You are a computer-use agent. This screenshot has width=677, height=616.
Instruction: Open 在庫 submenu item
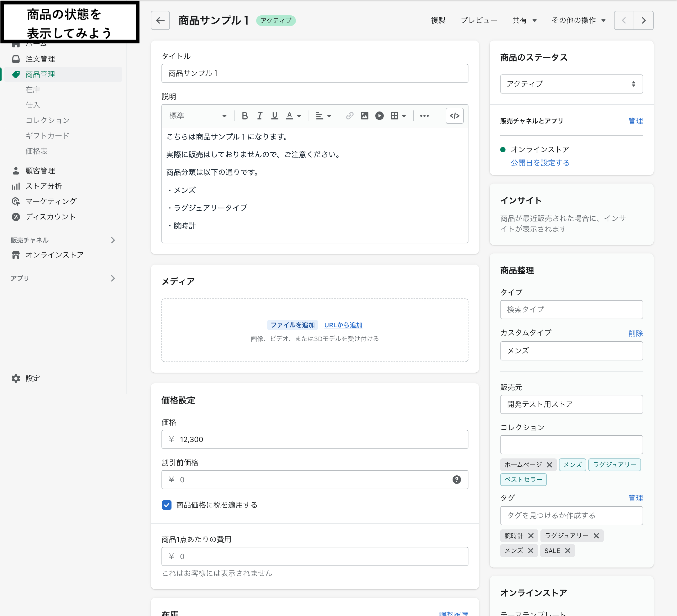point(33,90)
